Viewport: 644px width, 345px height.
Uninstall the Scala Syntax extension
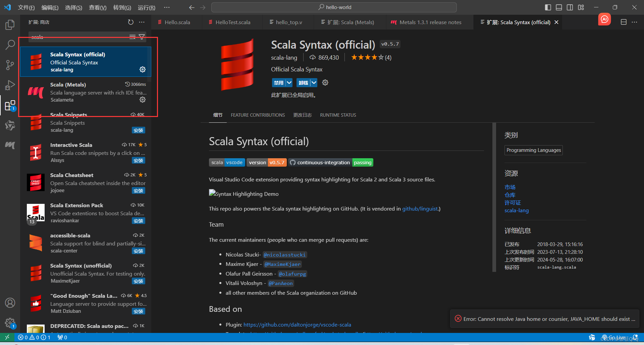303,82
